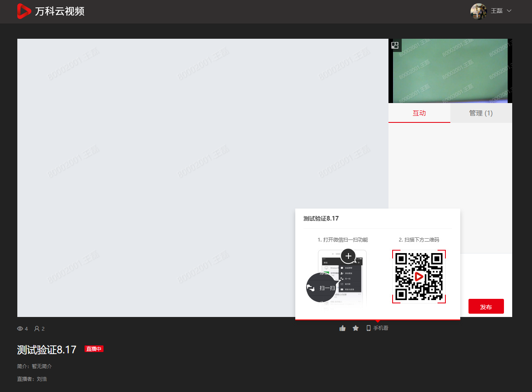
Task: Click the 直播者: 刘浩 text
Action: [x=32, y=379]
